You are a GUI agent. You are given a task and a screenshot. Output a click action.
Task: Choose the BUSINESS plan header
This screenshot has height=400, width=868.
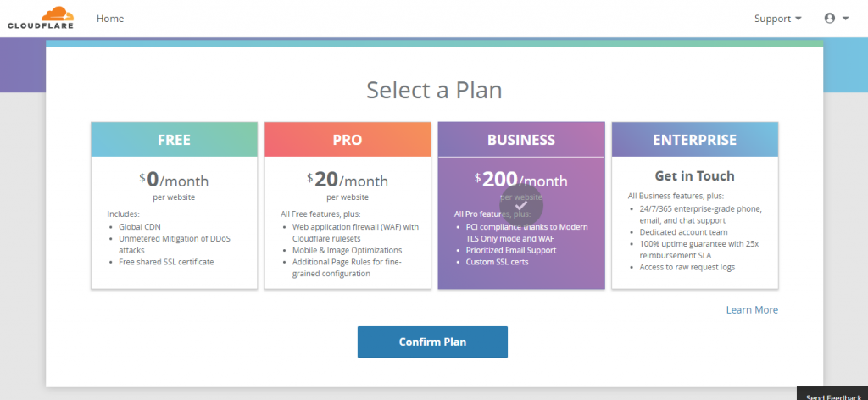point(521,140)
